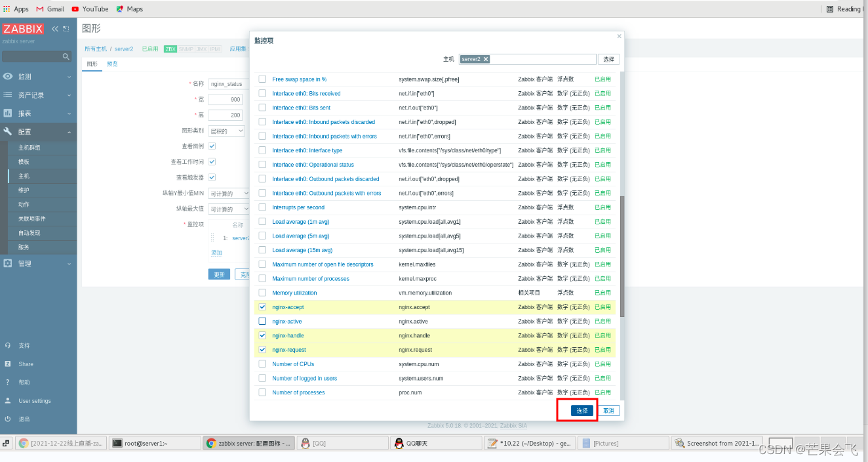Viewport: 868px width, 462px height.
Task: Close the 监控项 dialog with X
Action: point(619,36)
